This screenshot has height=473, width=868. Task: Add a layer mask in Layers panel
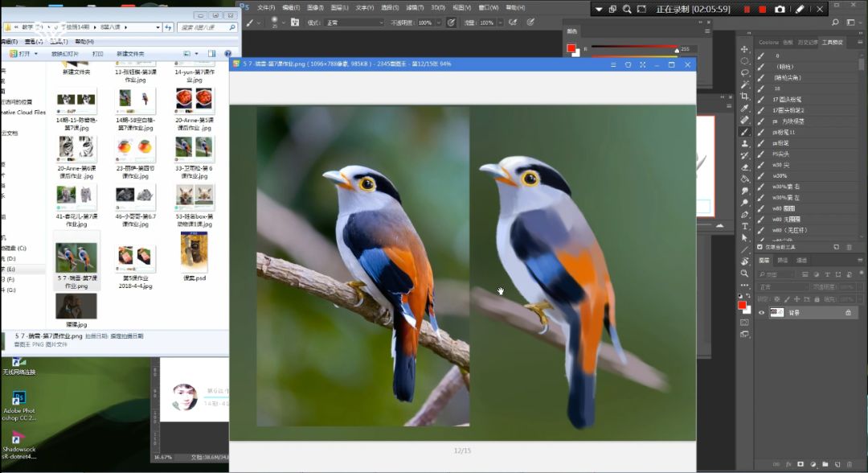pyautogui.click(x=800, y=464)
